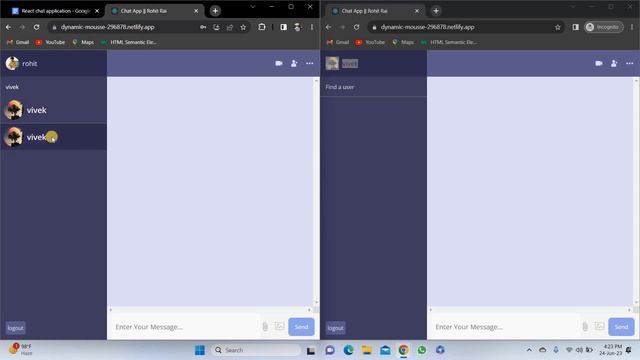This screenshot has height=360, width=640.
Task: Click video camera icon in right chat window
Action: [599, 63]
